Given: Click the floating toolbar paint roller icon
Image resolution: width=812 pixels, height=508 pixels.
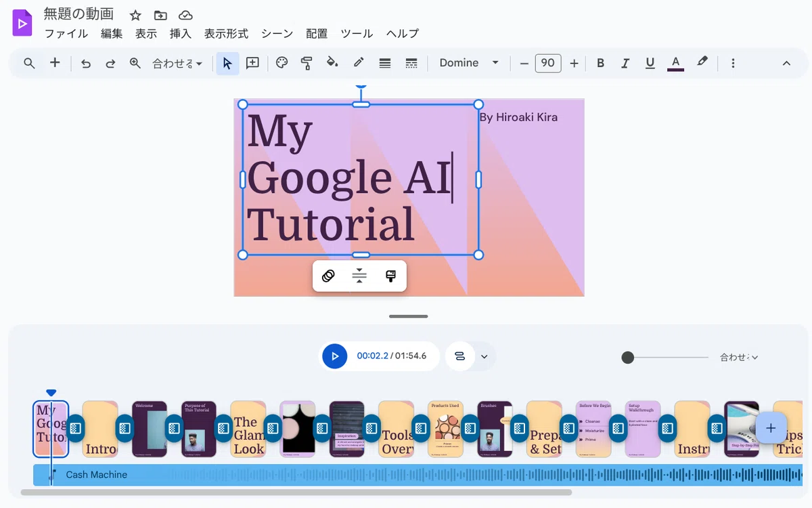Looking at the screenshot, I should coord(390,276).
